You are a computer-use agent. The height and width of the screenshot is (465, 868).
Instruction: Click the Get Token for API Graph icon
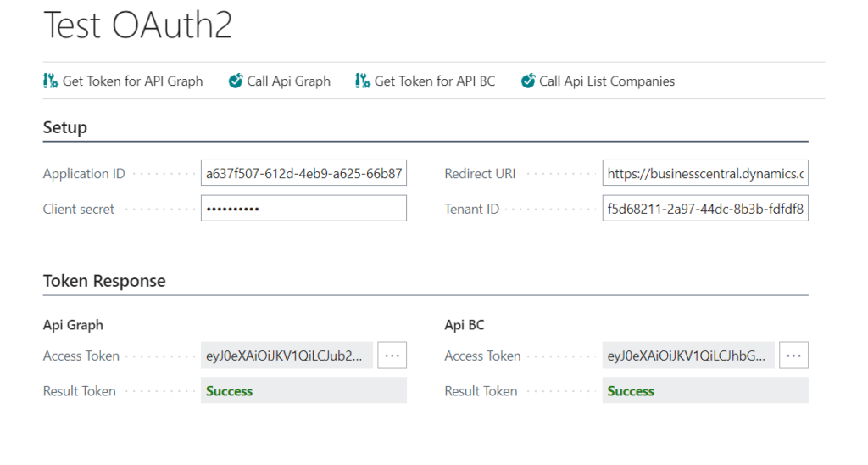click(x=50, y=81)
